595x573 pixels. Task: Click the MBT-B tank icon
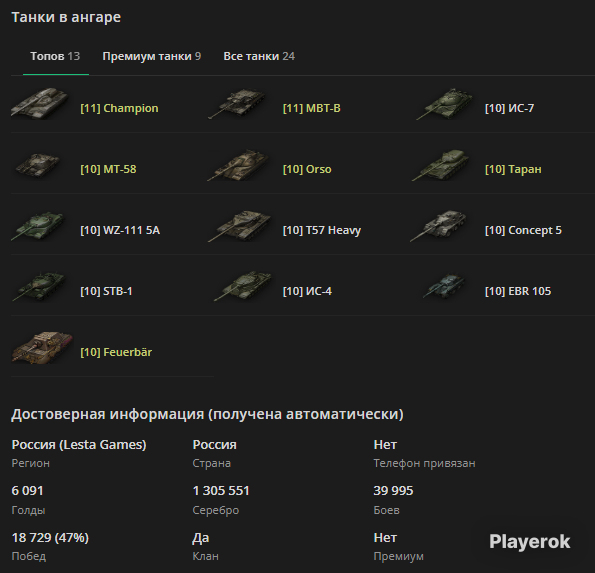coord(238,103)
